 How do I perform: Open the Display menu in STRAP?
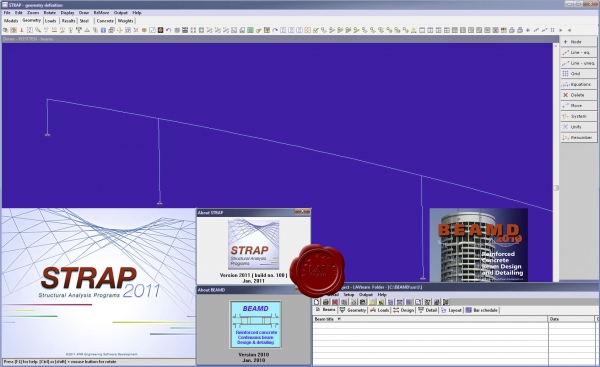67,13
